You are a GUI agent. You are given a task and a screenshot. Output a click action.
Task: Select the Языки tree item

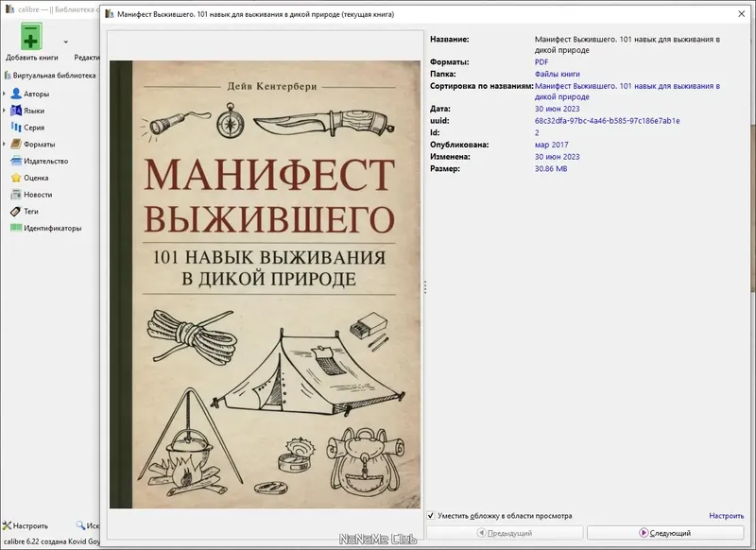pyautogui.click(x=34, y=111)
